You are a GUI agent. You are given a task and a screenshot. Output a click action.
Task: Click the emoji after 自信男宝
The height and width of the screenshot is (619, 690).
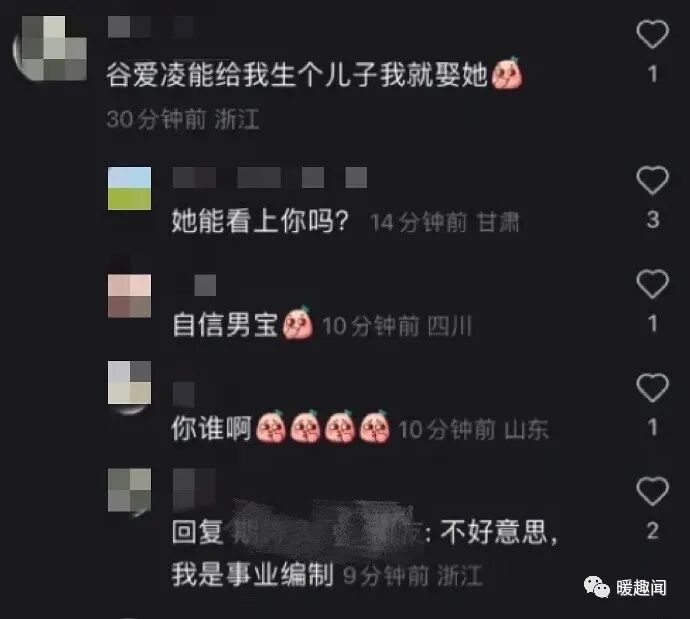[297, 322]
